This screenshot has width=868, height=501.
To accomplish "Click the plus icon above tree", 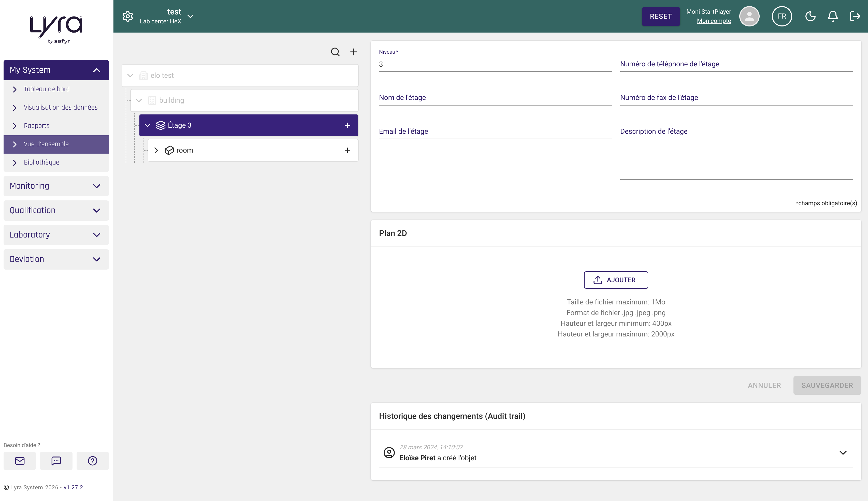I will click(353, 52).
